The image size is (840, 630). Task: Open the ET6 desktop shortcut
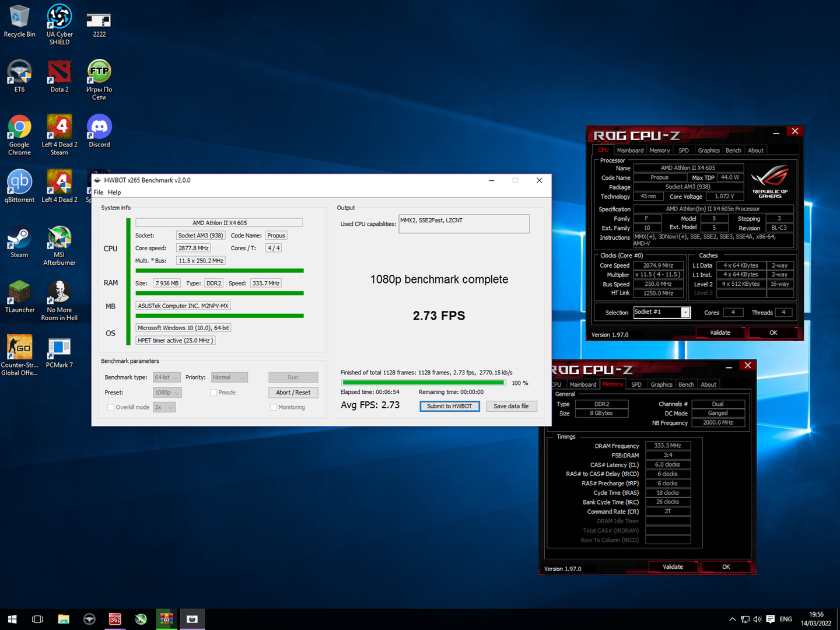tap(19, 76)
